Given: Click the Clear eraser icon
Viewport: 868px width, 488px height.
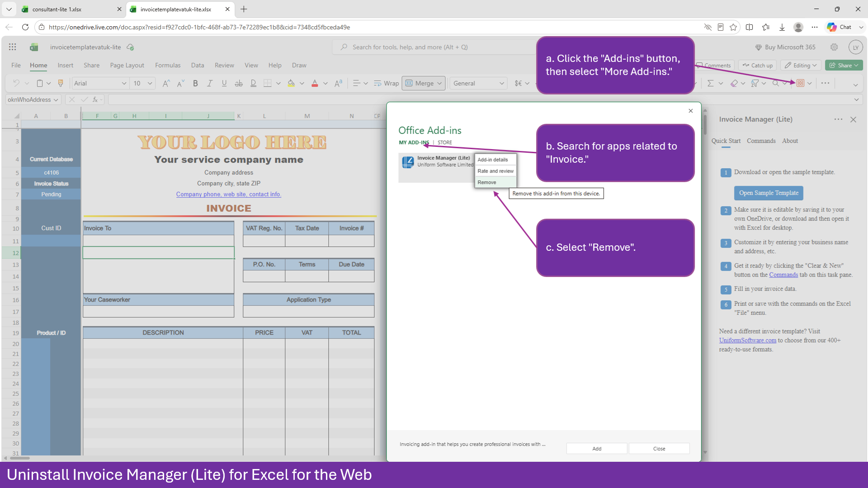Looking at the screenshot, I should (x=734, y=83).
